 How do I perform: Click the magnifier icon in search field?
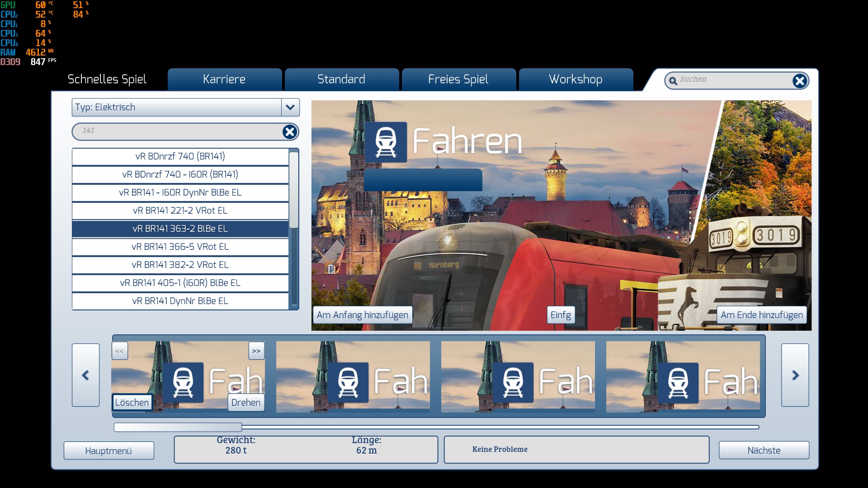pos(673,81)
